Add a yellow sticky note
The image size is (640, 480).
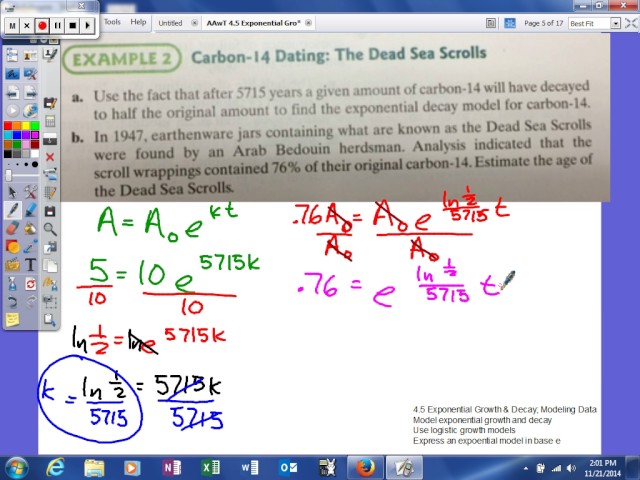[x=12, y=320]
